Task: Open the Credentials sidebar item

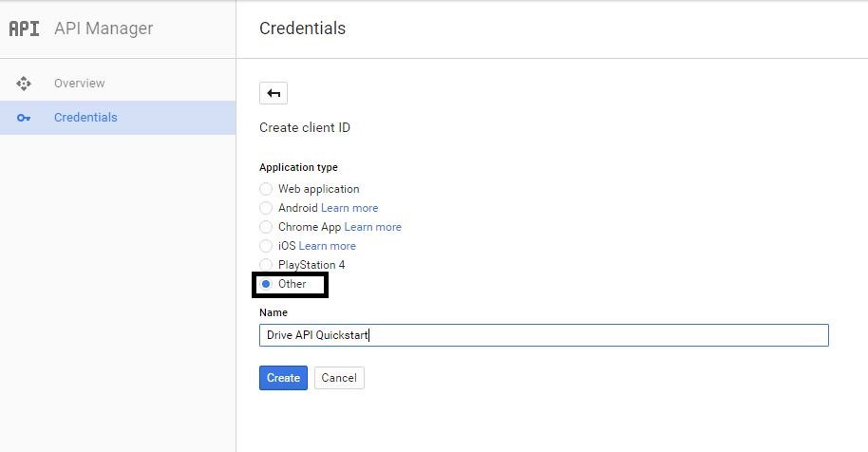Action: (85, 118)
